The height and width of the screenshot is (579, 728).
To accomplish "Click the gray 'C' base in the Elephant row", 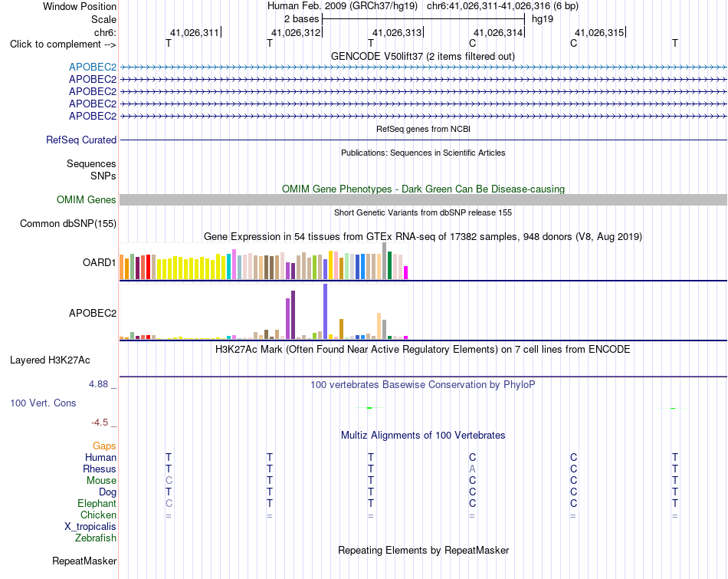I will click(x=169, y=503).
